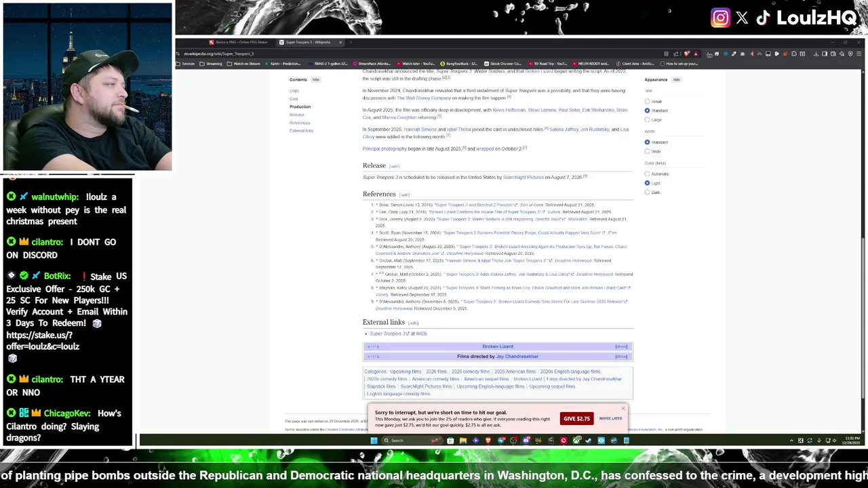The width and height of the screenshot is (868, 488).
Task: Dismiss the Wikipedia donation banner
Action: click(x=623, y=408)
